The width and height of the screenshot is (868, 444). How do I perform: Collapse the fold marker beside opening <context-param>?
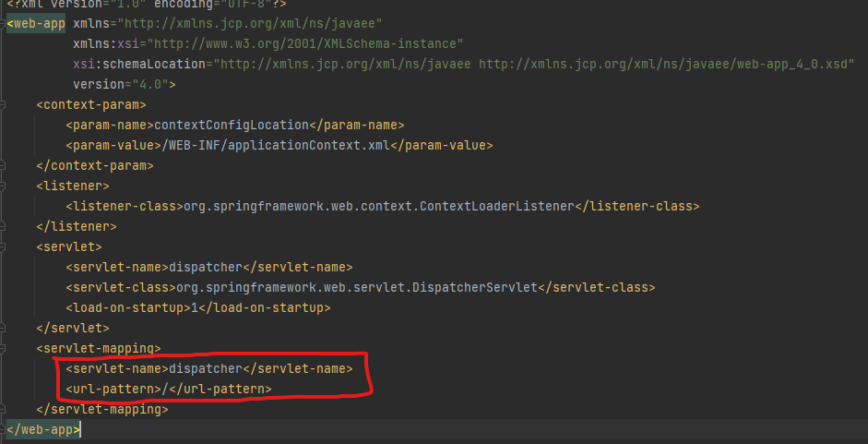tap(2, 104)
